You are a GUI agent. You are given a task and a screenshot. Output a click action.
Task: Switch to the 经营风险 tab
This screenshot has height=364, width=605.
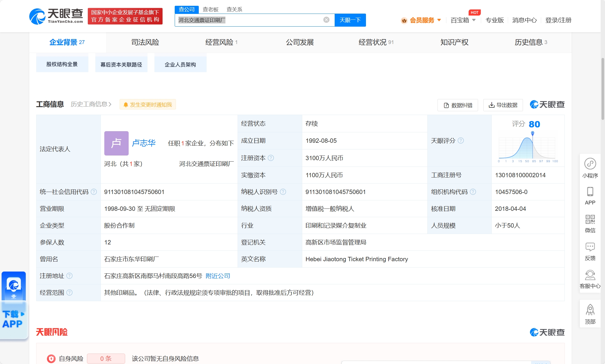pyautogui.click(x=221, y=42)
